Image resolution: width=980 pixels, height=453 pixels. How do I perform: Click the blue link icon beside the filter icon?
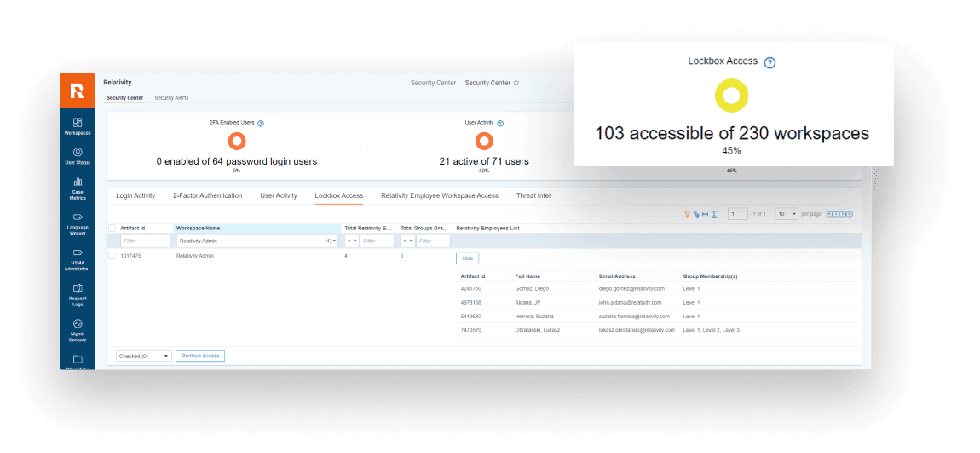[x=695, y=214]
